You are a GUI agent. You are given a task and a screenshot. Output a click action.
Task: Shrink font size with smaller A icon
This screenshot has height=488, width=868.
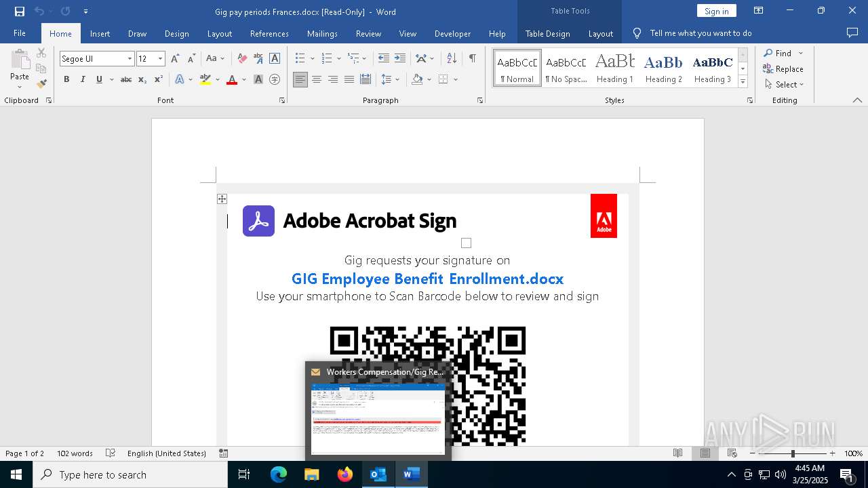click(191, 59)
